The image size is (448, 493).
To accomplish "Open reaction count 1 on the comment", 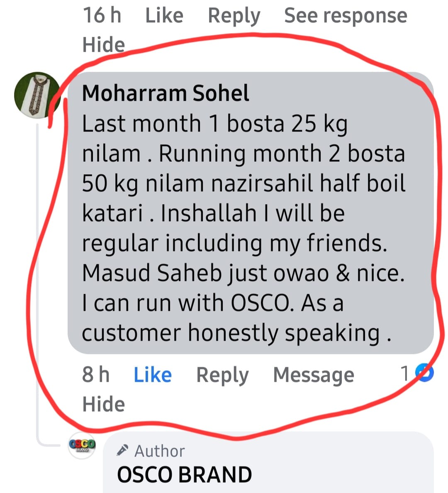I will (x=405, y=373).
